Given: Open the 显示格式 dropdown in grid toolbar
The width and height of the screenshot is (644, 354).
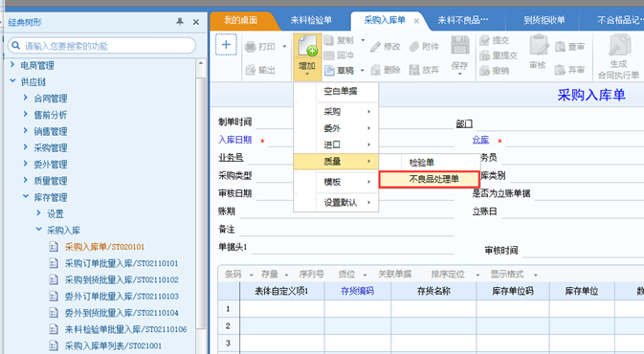Looking at the screenshot, I should click(536, 275).
